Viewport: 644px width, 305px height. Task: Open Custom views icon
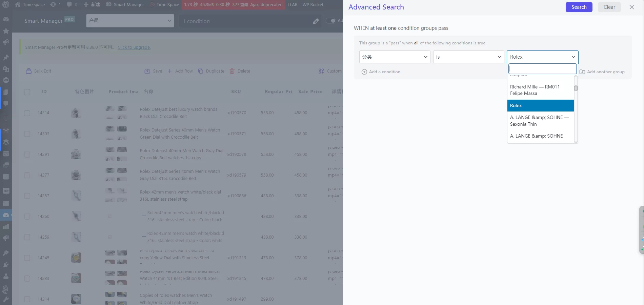coord(321,71)
